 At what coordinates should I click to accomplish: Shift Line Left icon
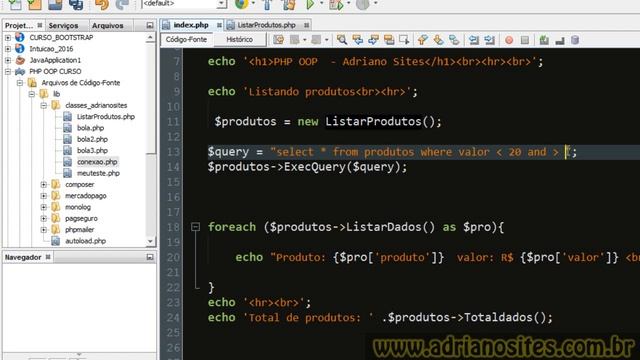473,40
